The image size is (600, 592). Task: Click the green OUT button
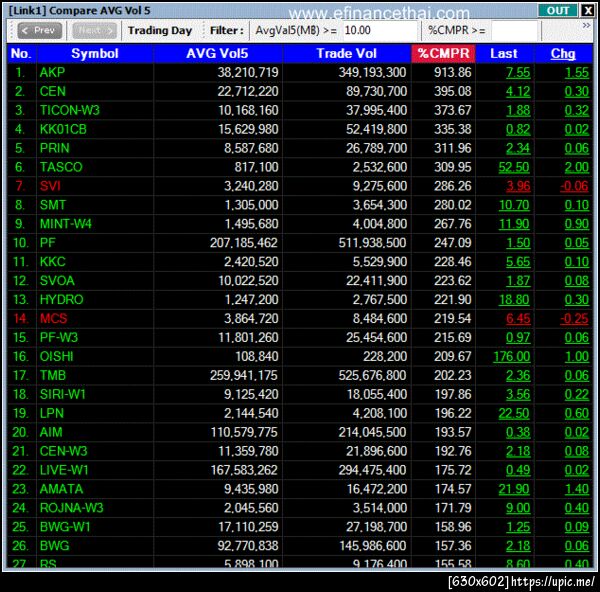[x=557, y=10]
